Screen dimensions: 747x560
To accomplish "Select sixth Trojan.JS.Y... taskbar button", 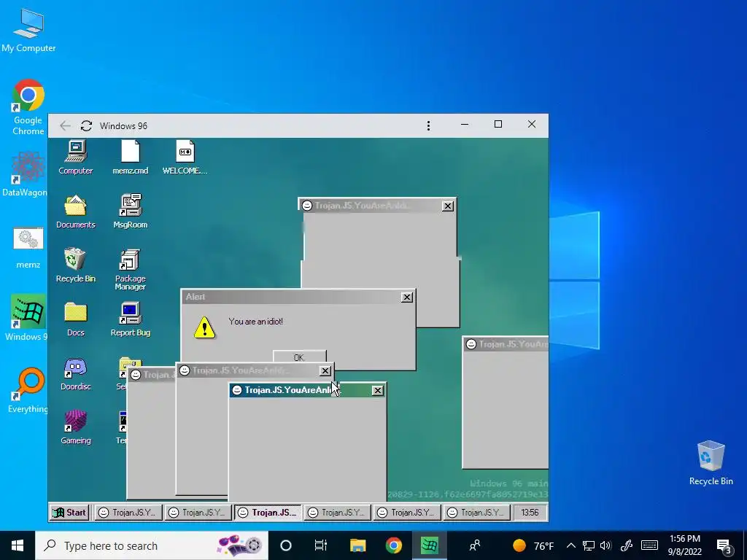I will [x=476, y=513].
